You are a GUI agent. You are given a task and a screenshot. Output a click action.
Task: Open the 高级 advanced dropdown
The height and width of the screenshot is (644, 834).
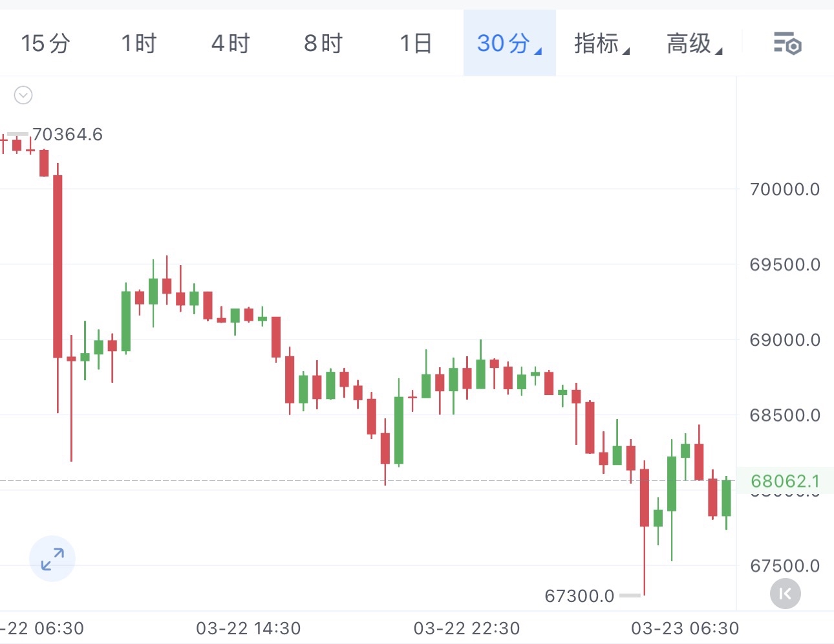(694, 44)
